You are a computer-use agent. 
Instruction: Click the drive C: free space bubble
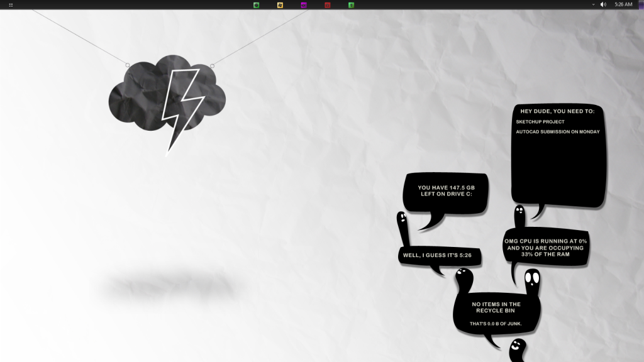[445, 191]
